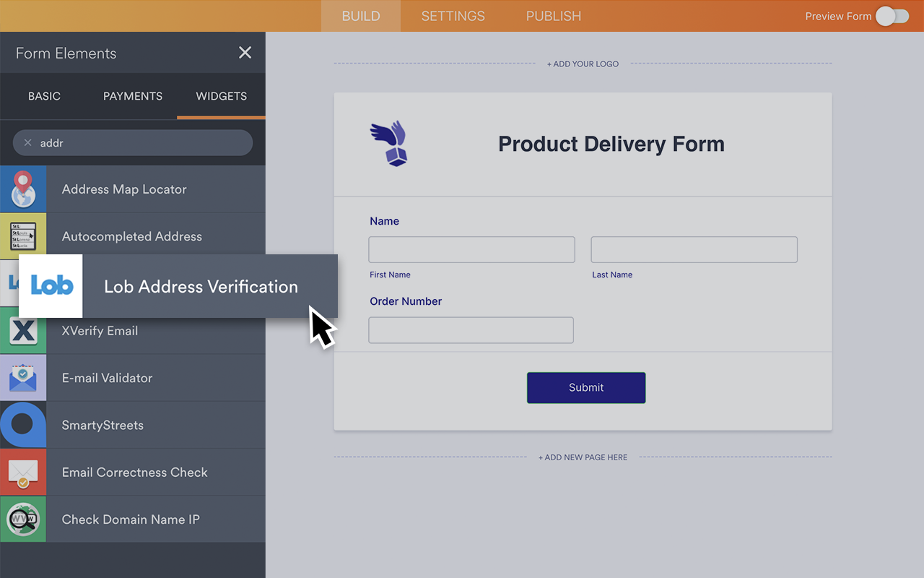This screenshot has width=924, height=578.
Task: Click the Order Number input field
Action: (x=471, y=330)
